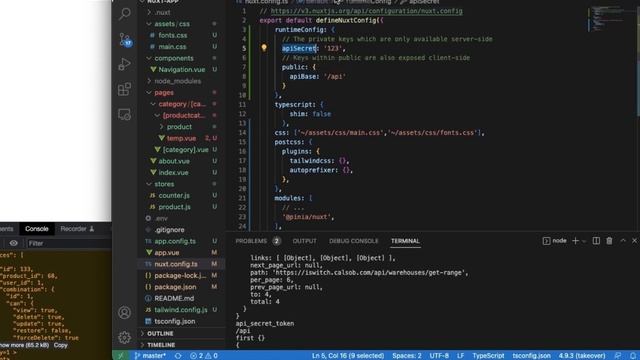Open the Recorder tab in DevTools

click(x=77, y=229)
